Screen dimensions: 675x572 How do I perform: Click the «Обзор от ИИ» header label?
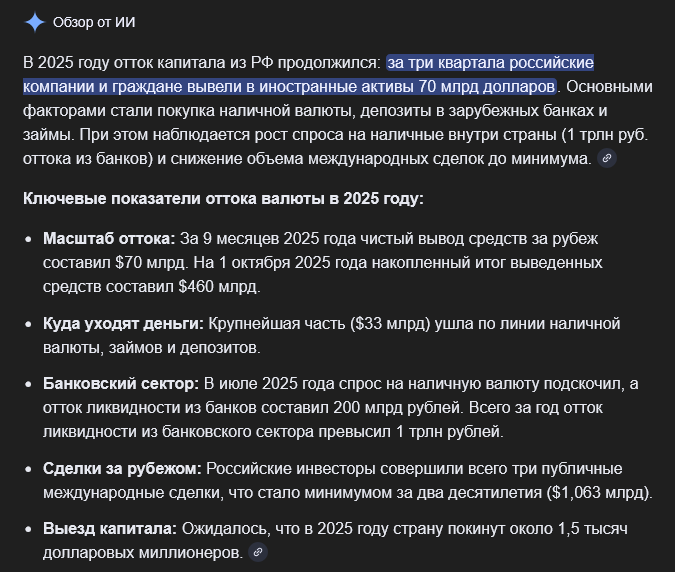pyautogui.click(x=97, y=21)
